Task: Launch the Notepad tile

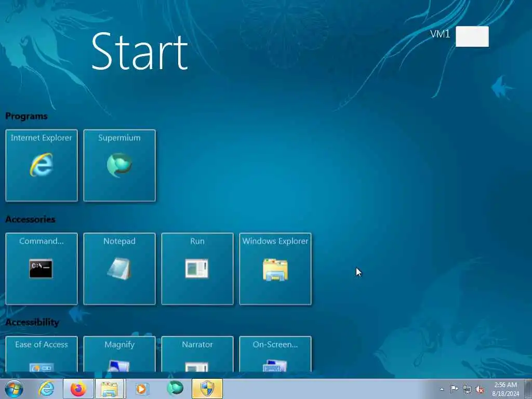Action: [119, 269]
